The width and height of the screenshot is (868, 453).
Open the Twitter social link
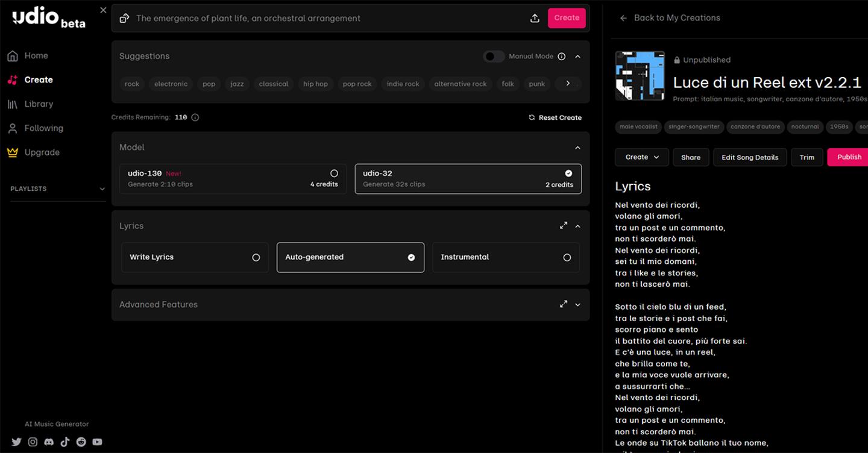point(16,442)
